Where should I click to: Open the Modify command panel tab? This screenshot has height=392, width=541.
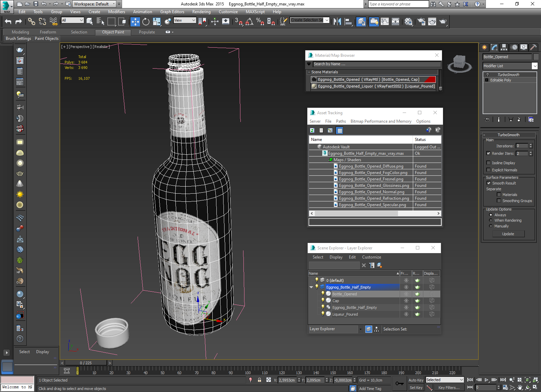coord(494,47)
